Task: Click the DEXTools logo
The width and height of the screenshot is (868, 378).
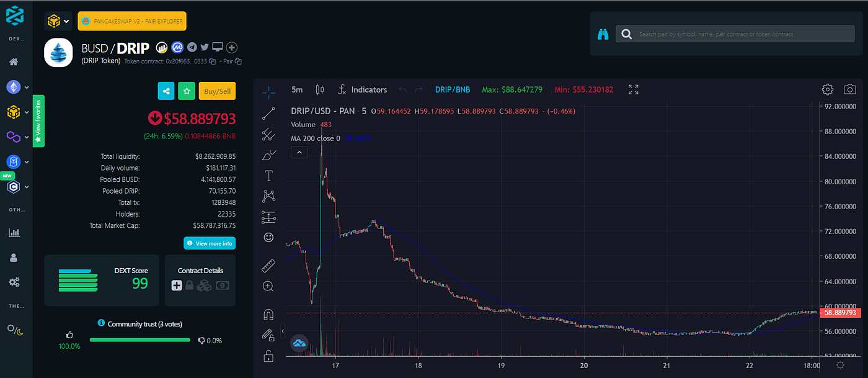Action: (14, 17)
